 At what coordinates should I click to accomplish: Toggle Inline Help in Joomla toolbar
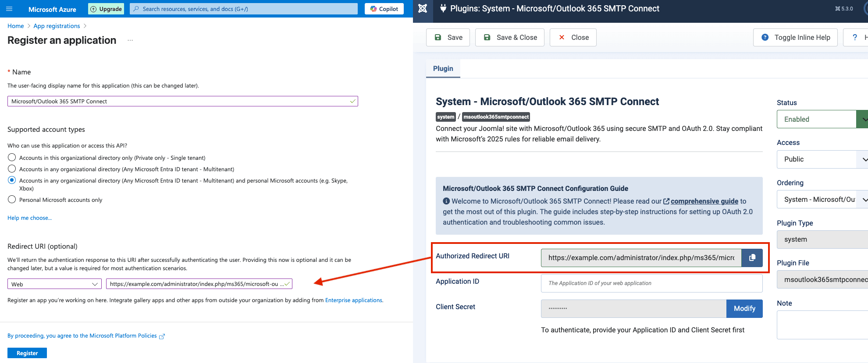point(795,38)
